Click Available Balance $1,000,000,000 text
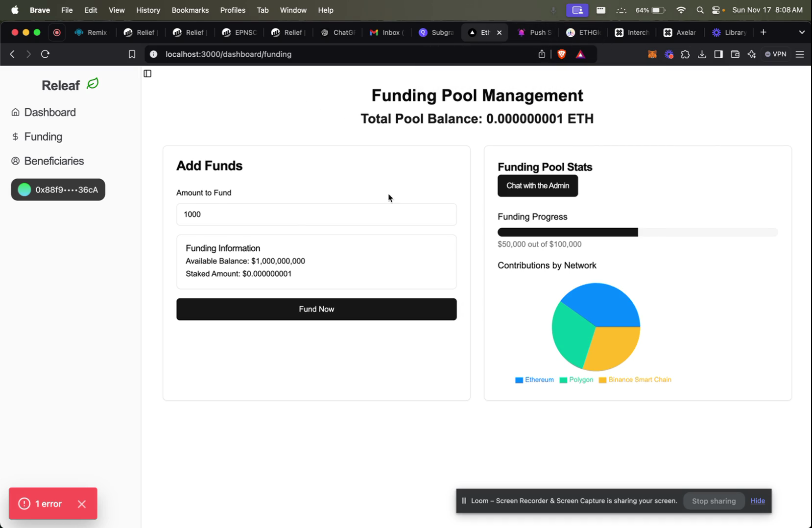The image size is (812, 528). 245,261
